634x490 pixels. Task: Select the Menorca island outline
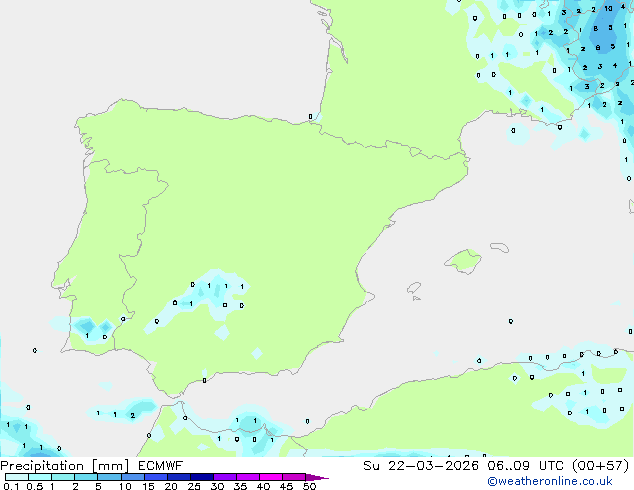tap(500, 247)
